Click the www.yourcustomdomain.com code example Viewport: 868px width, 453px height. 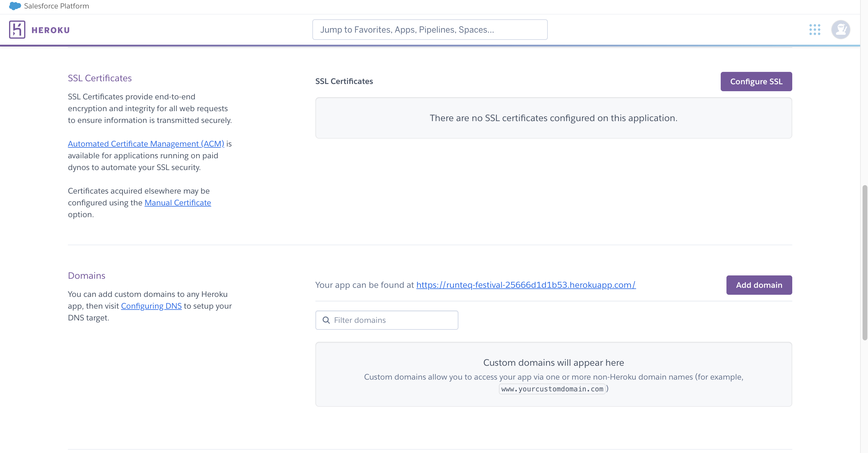point(552,389)
